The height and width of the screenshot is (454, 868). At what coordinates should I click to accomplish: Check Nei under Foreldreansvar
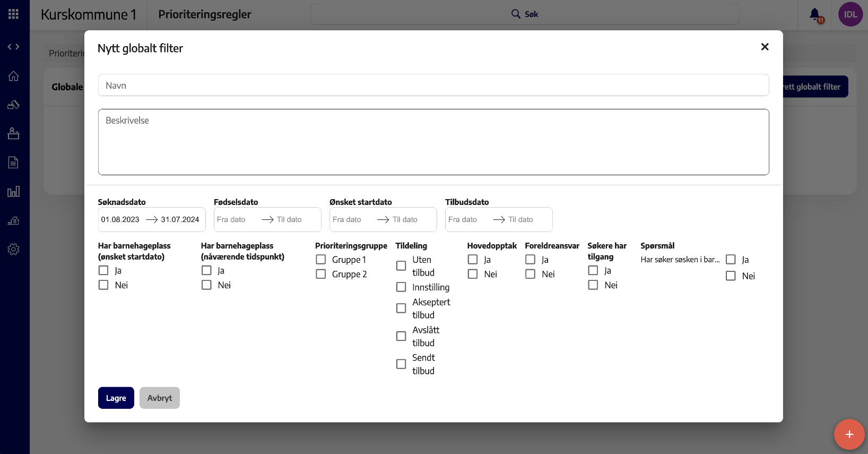point(530,274)
